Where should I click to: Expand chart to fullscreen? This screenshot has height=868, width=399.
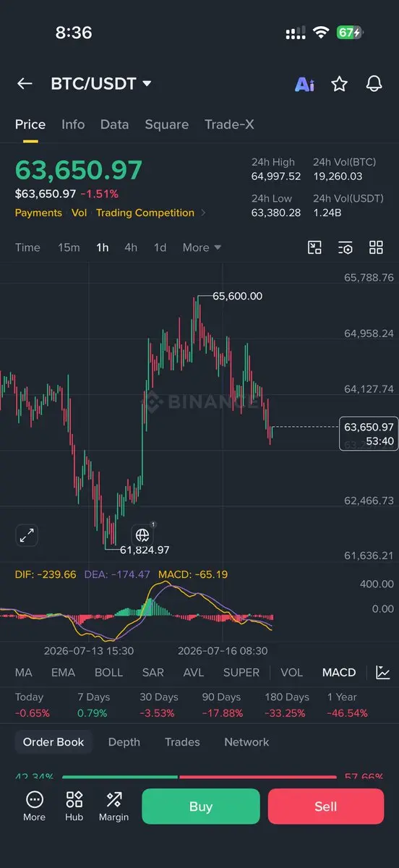point(27,536)
